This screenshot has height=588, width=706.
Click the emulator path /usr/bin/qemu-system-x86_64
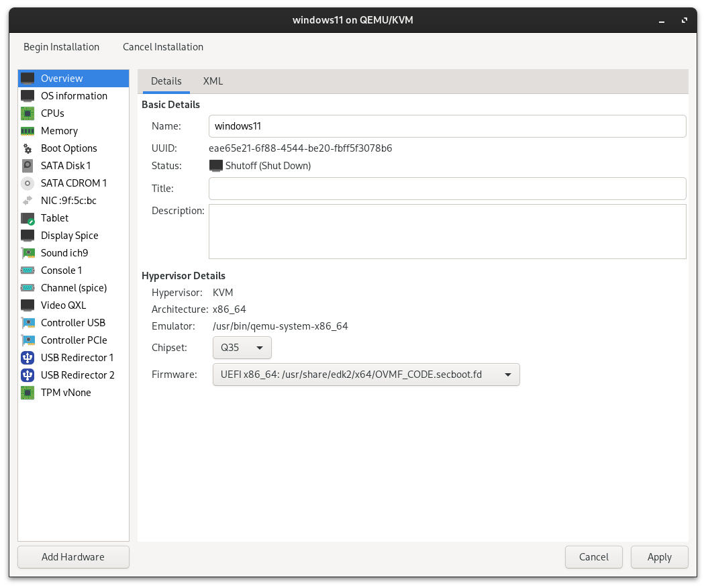[280, 326]
